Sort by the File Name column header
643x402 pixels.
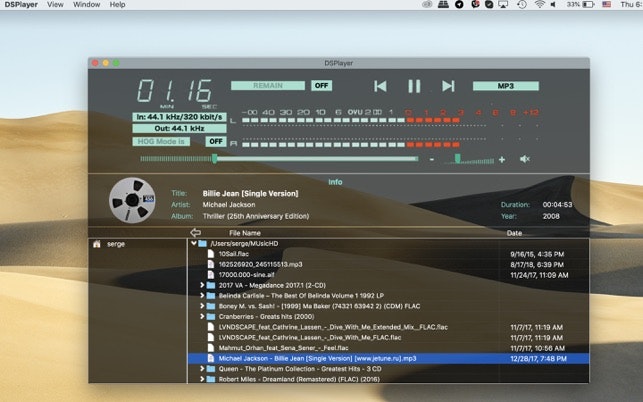tap(245, 233)
